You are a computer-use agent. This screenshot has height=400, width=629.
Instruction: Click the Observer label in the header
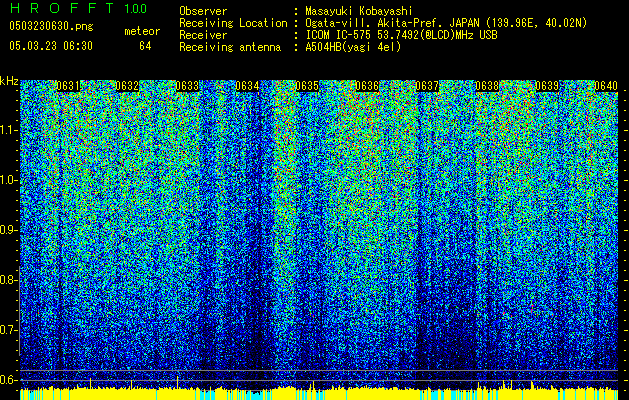pos(203,11)
